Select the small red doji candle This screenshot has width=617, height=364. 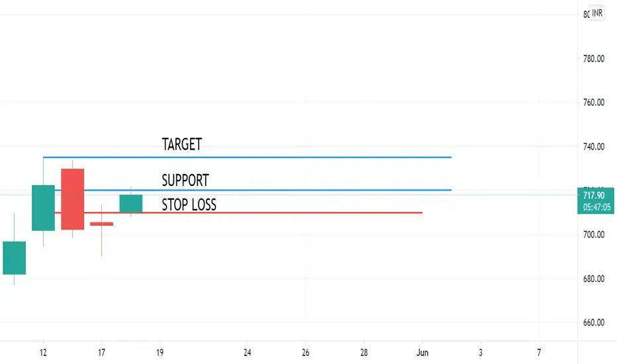[101, 224]
